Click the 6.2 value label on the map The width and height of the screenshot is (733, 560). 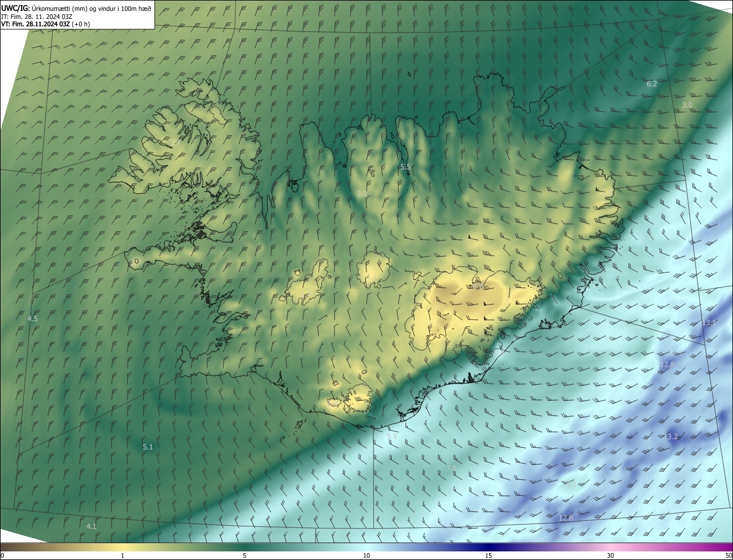tap(652, 84)
